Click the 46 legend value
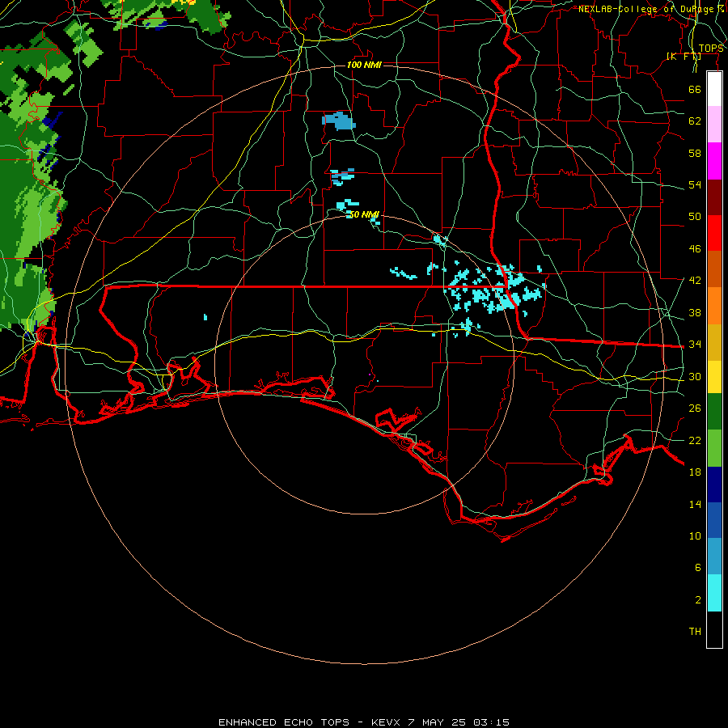 coord(695,249)
